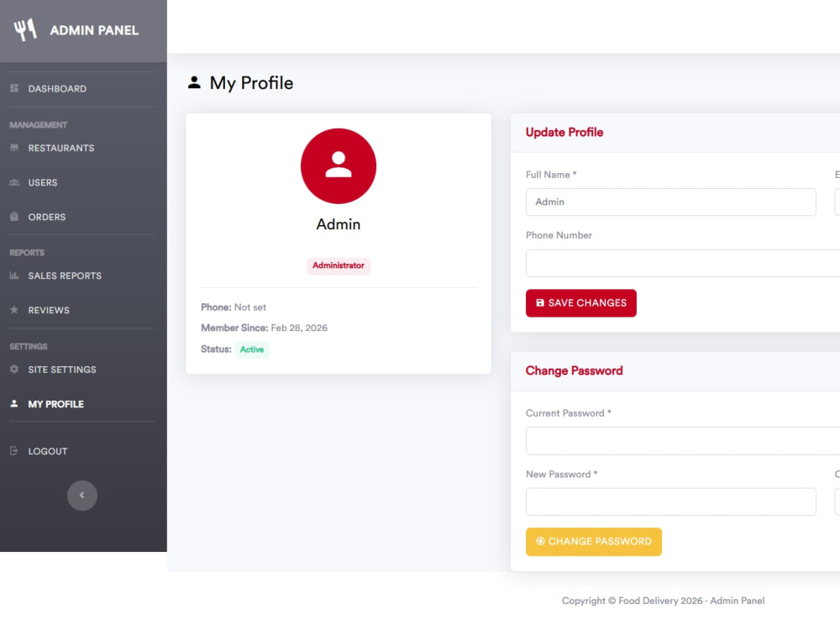Screen dimensions: 840x630
Task: Click the red Admin avatar circle
Action: [339, 166]
